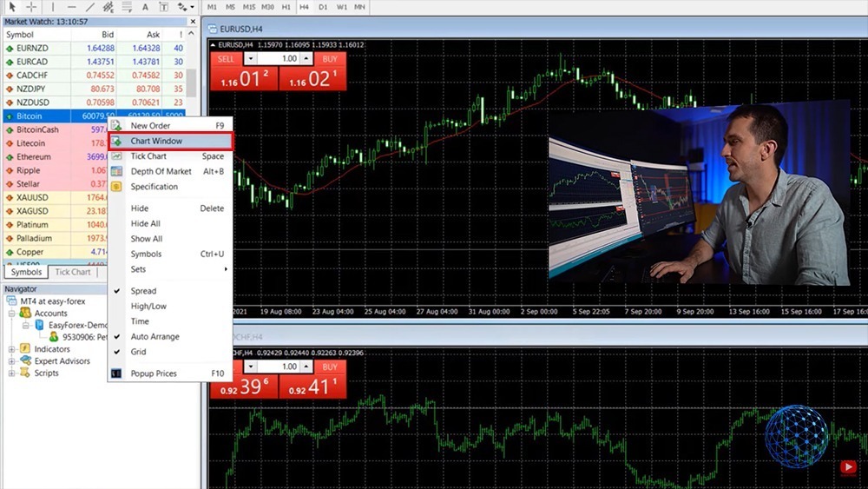Click EURUSD buy price 1.16 02

tap(312, 79)
